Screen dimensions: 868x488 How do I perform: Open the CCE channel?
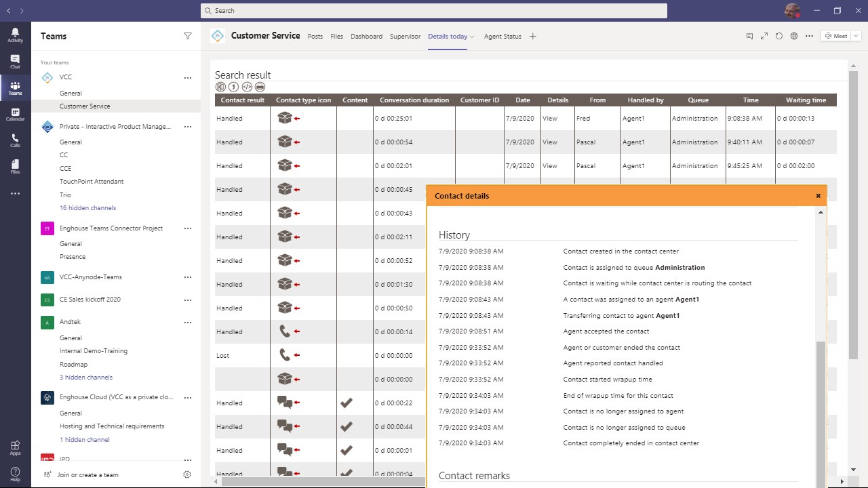tap(65, 169)
